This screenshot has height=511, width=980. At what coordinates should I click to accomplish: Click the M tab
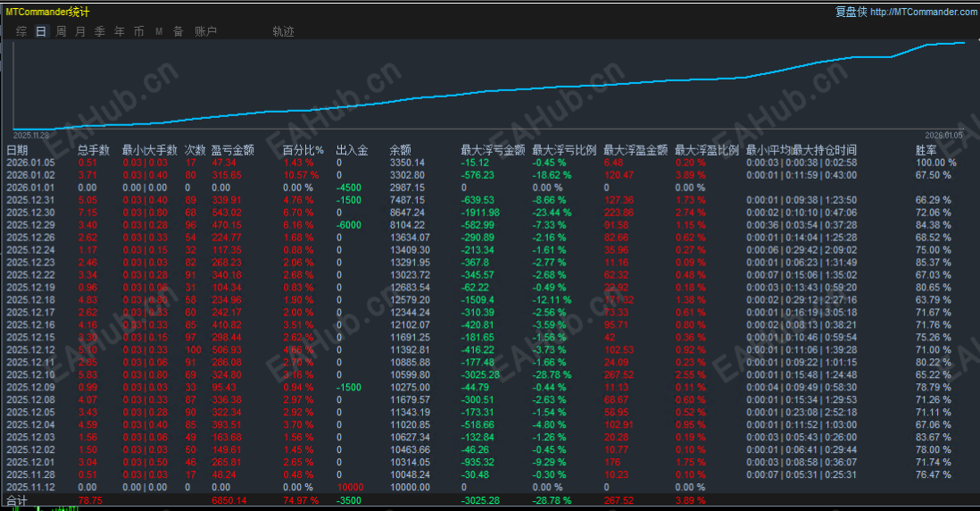pyautogui.click(x=159, y=31)
